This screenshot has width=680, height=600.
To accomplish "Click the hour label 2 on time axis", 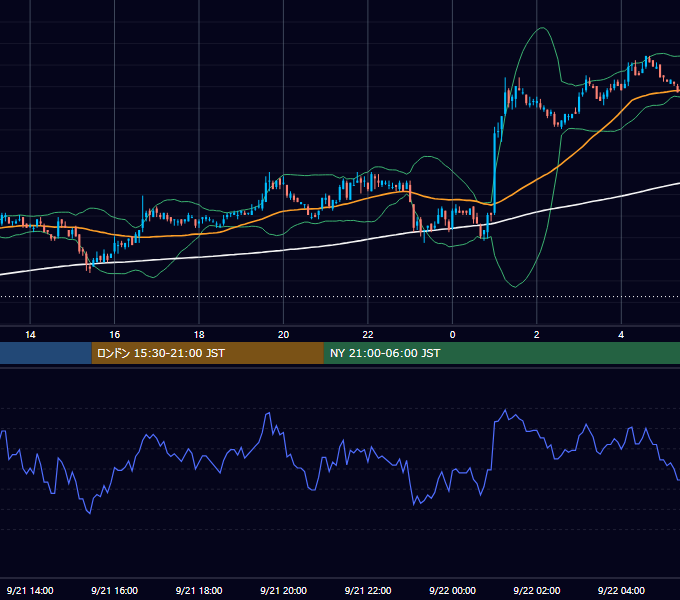I will 536,335.
